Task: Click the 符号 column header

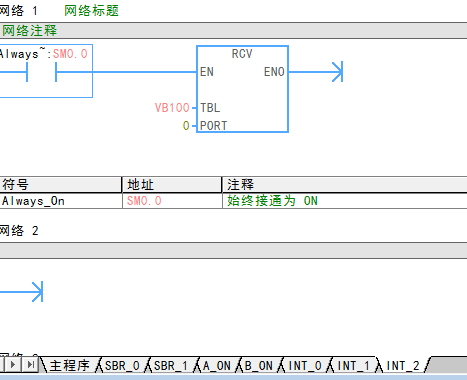Action: (x=61, y=184)
